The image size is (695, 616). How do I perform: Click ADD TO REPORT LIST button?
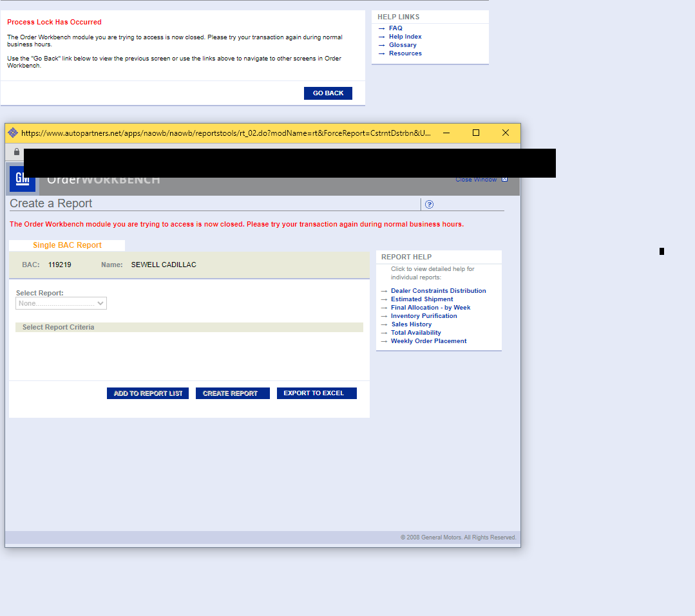[x=148, y=393]
